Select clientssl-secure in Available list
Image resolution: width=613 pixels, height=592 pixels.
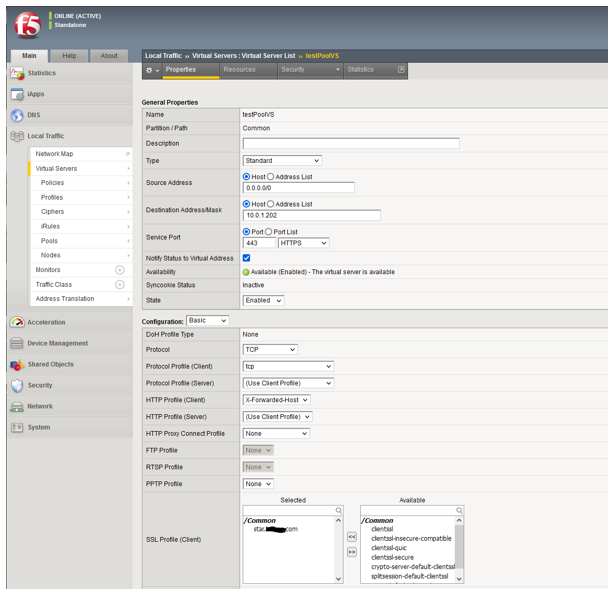pos(392,558)
